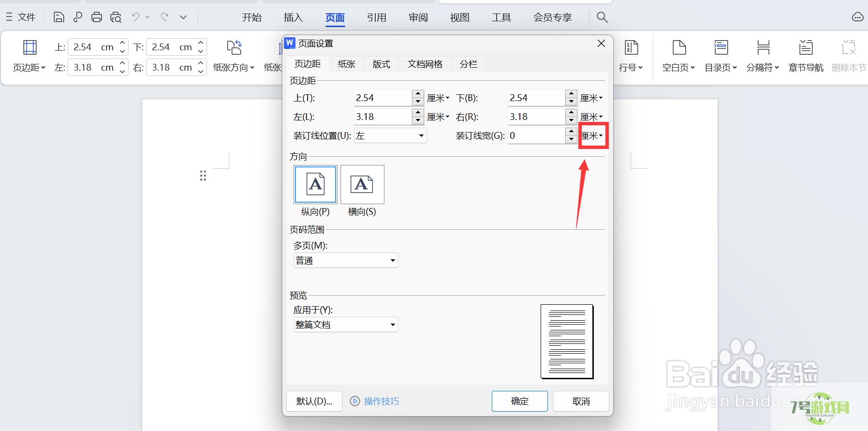
Task: Click the cloud sync icon
Action: (857, 17)
